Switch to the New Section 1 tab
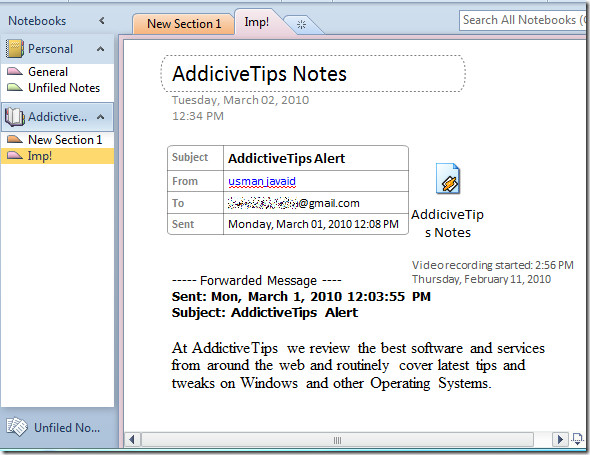 click(184, 24)
